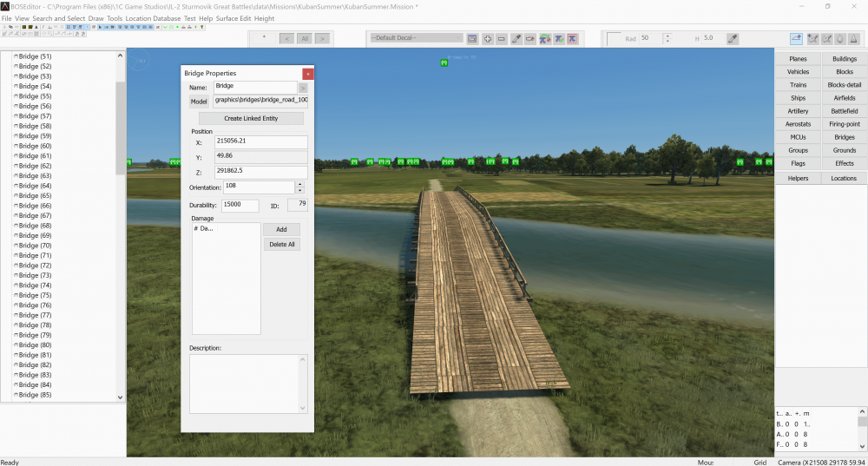Select the eyedropper next to the H field
Image resolution: width=868 pixels, height=466 pixels.
click(732, 39)
